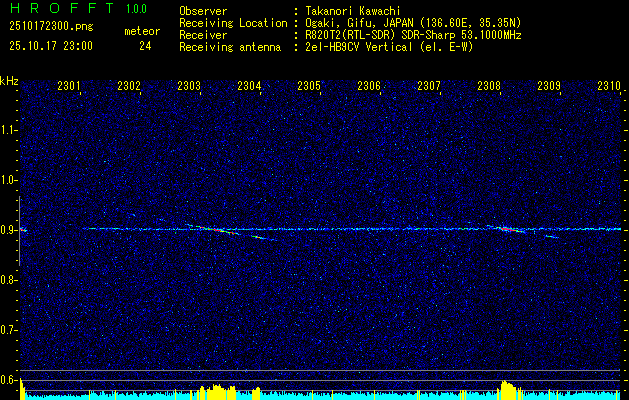Click the 2306 time axis marker

coord(369,86)
